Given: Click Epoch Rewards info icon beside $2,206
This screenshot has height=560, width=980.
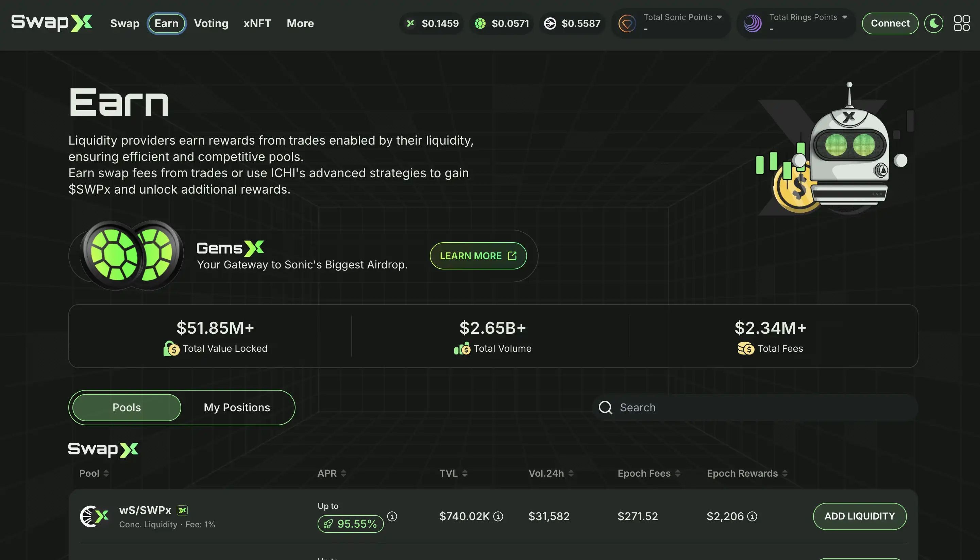Looking at the screenshot, I should pos(752,516).
